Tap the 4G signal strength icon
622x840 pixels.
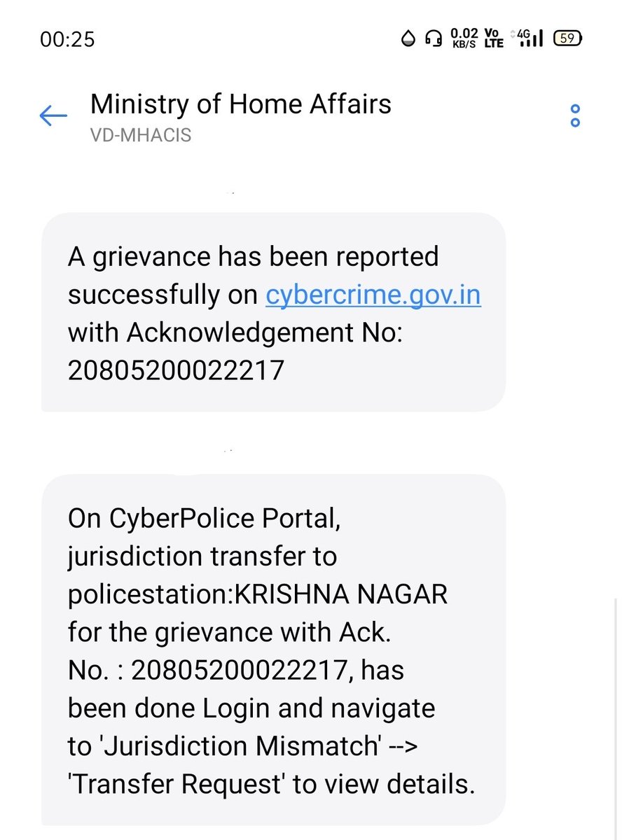pos(529,38)
